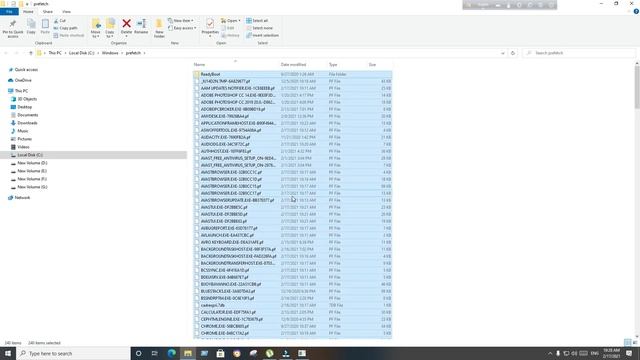Click Select all in ribbon
Image resolution: width=640 pixels, height=360 pixels.
tap(257, 20)
